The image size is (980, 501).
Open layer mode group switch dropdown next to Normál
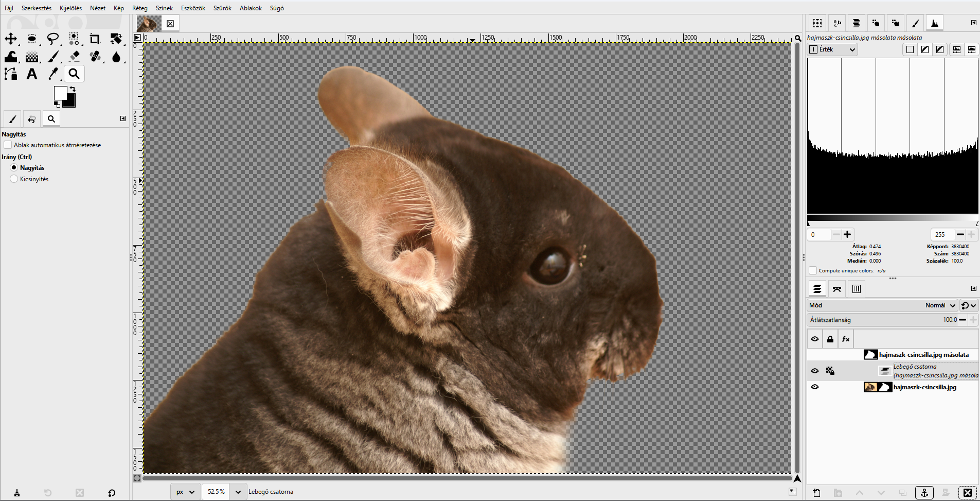point(969,305)
